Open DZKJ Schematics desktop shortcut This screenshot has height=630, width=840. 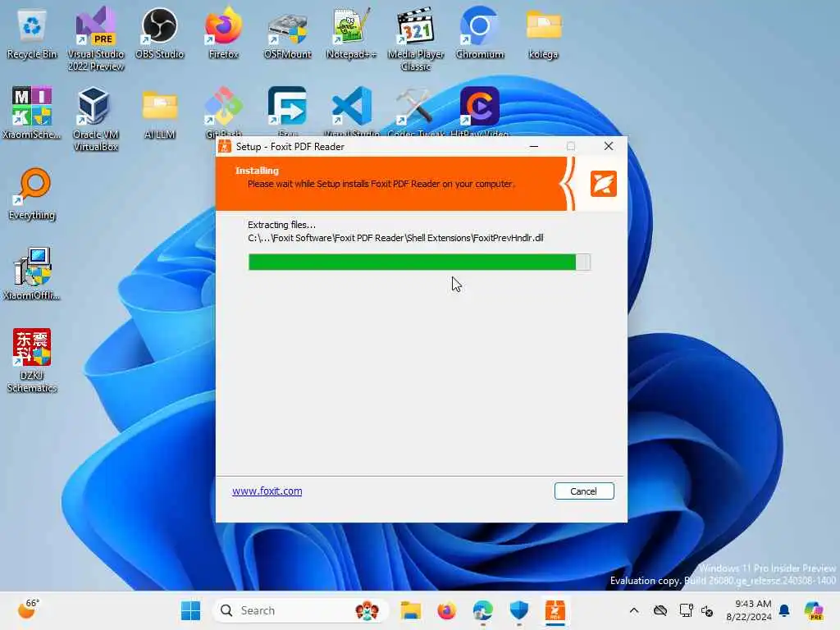(32, 360)
